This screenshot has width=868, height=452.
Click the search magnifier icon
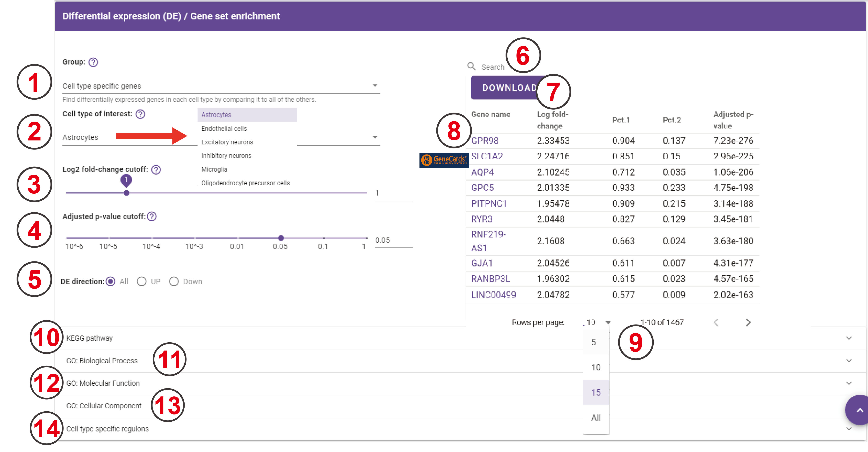point(471,66)
